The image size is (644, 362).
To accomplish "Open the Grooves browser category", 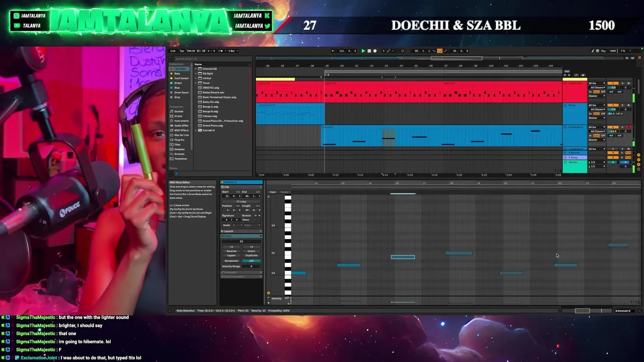I will coord(180,154).
